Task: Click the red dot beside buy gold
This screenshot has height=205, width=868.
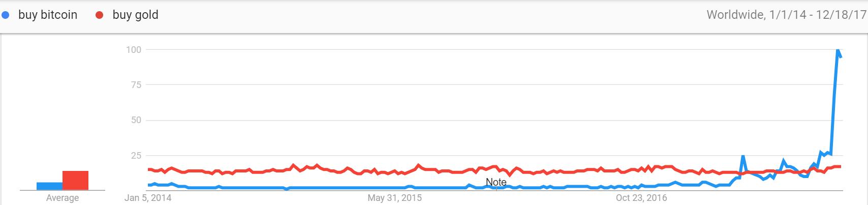Action: [100, 15]
